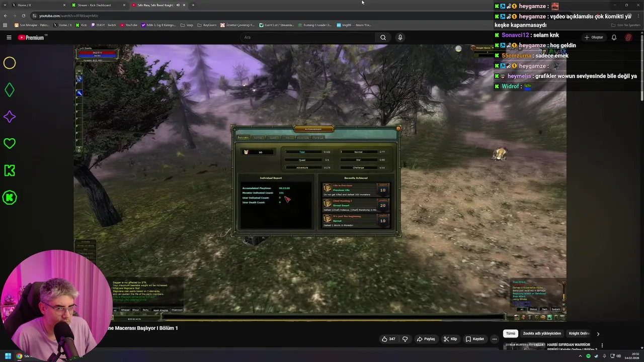Click the green diamond overlay icon

[10, 90]
